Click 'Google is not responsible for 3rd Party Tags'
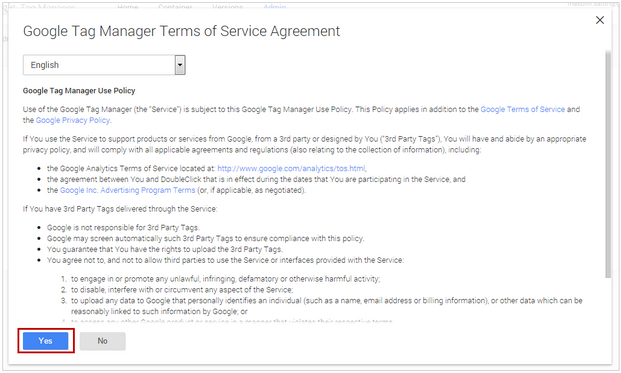Viewport: 621px width, 373px height. click(x=123, y=228)
